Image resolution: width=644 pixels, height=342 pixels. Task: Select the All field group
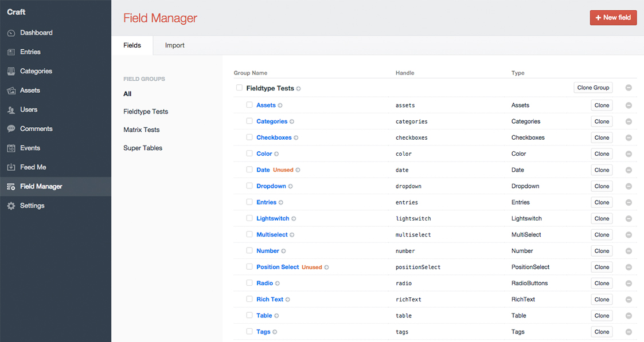(127, 94)
